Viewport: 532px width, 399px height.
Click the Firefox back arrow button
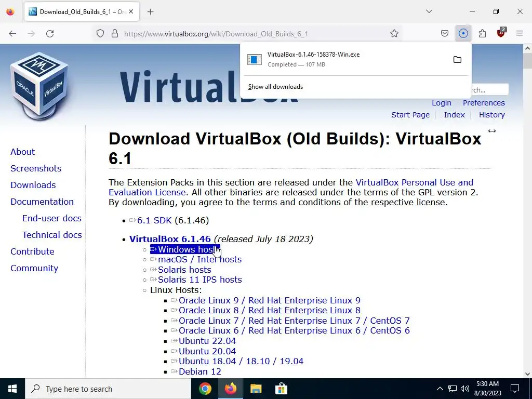pyautogui.click(x=12, y=34)
